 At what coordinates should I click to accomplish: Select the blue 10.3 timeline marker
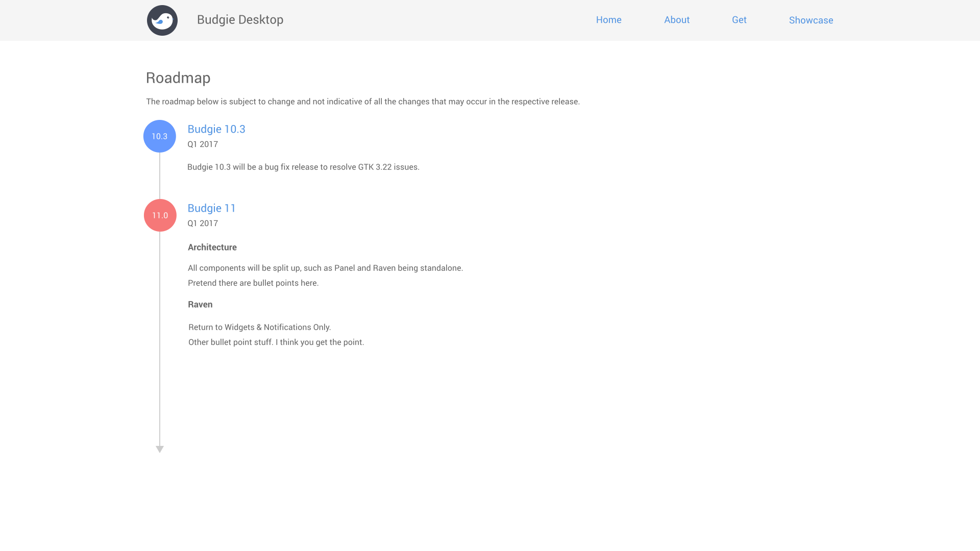pos(160,136)
